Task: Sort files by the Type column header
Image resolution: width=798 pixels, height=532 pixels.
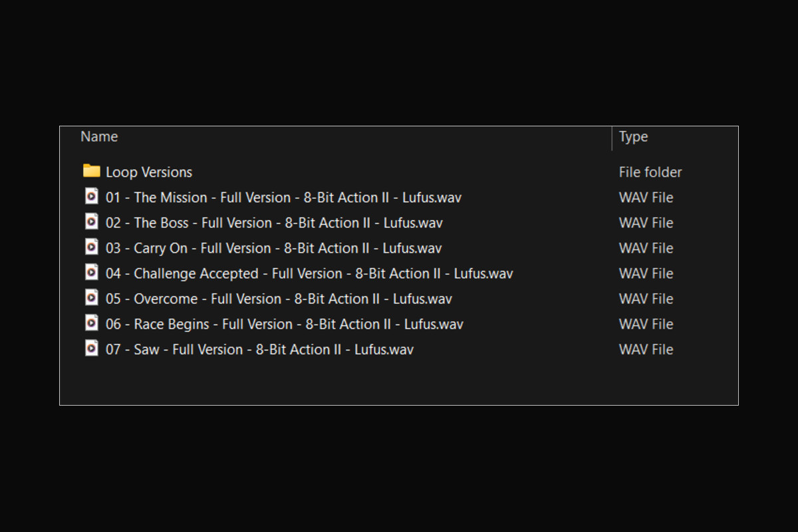Action: [x=633, y=137]
